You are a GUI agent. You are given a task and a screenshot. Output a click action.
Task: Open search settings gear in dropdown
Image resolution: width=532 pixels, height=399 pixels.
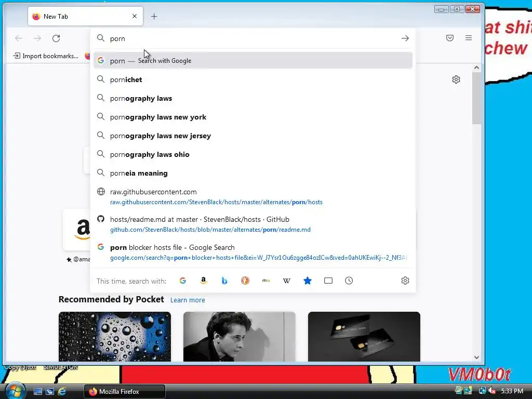[405, 281]
